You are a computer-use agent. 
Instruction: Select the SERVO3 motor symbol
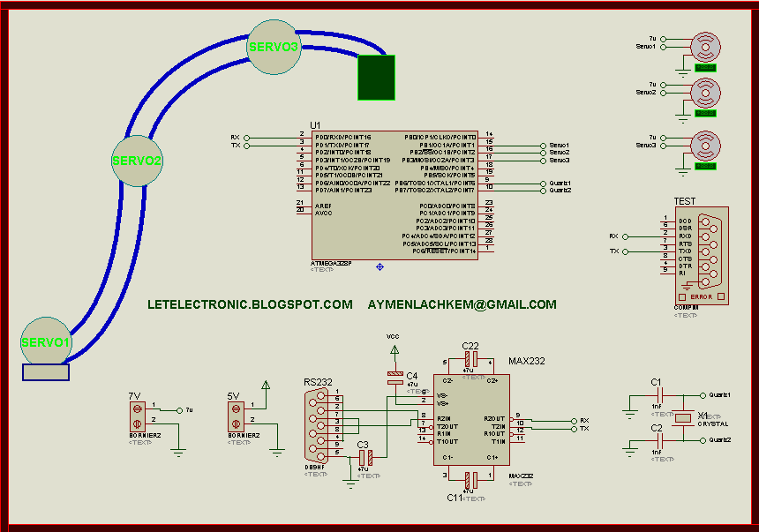point(273,47)
